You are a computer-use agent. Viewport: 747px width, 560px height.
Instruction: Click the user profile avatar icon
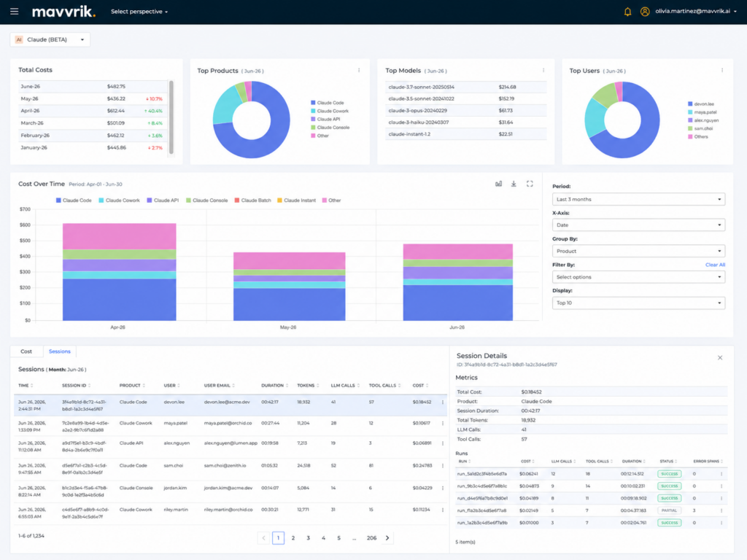pos(645,12)
